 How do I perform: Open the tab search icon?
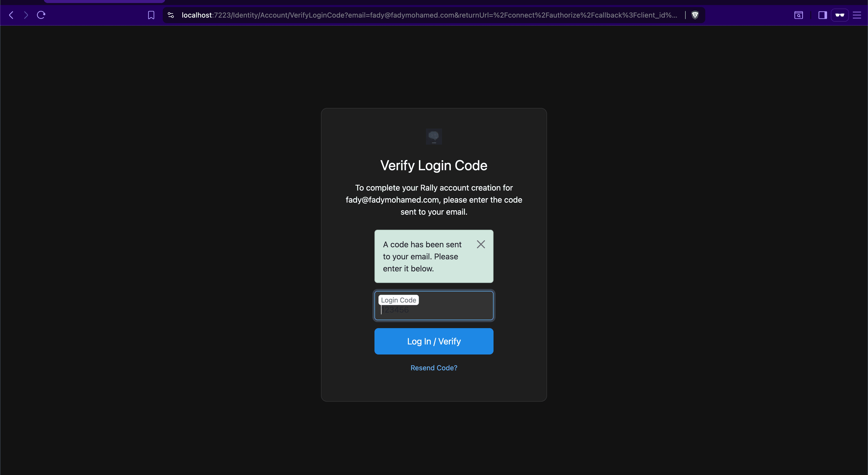(x=799, y=15)
